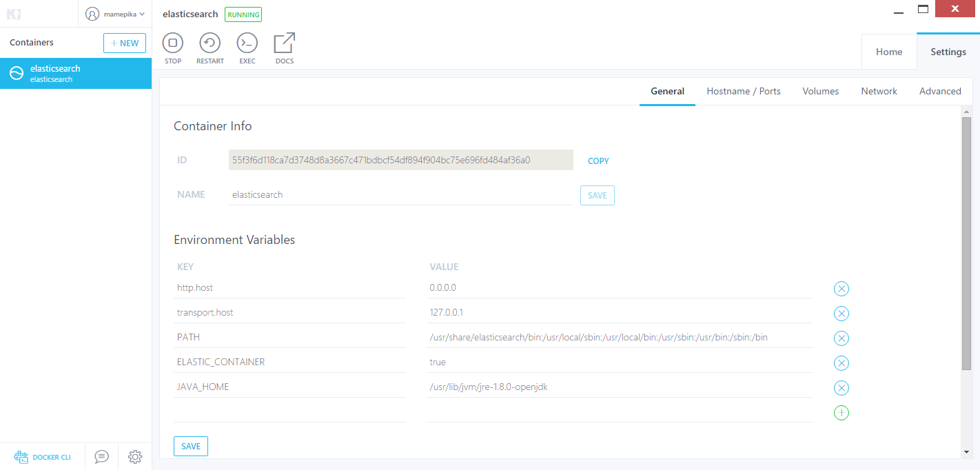Remove the http.host environment variable
Viewport: 980px width, 470px height.
click(x=841, y=289)
